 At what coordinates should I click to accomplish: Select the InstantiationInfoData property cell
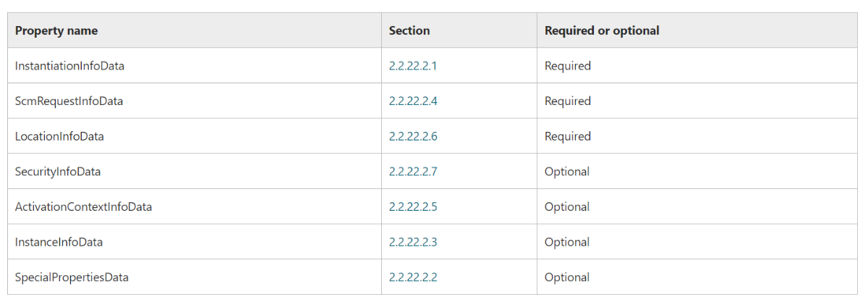point(69,66)
